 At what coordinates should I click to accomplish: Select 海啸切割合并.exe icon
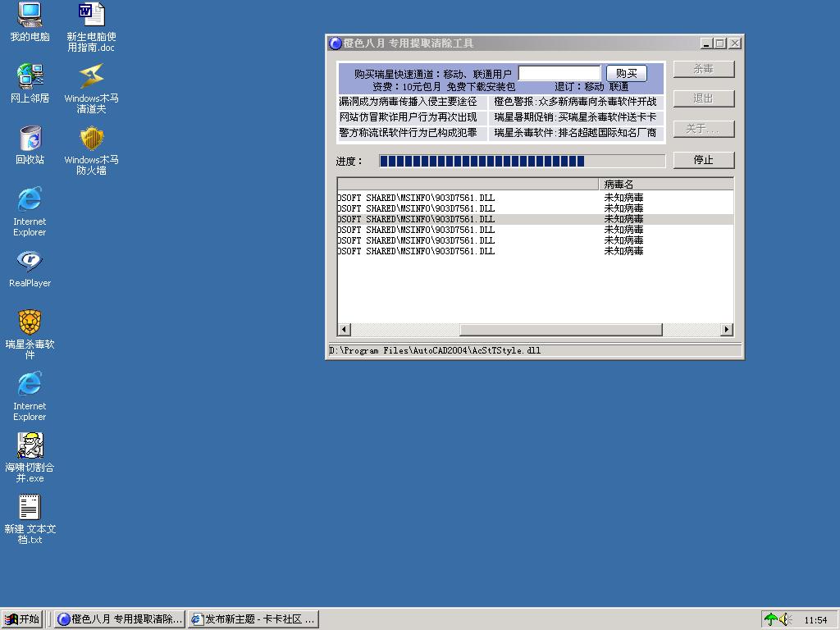point(30,445)
